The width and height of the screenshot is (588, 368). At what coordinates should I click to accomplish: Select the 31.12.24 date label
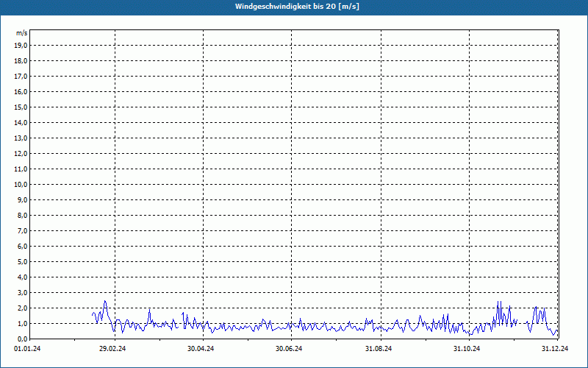[555, 349]
